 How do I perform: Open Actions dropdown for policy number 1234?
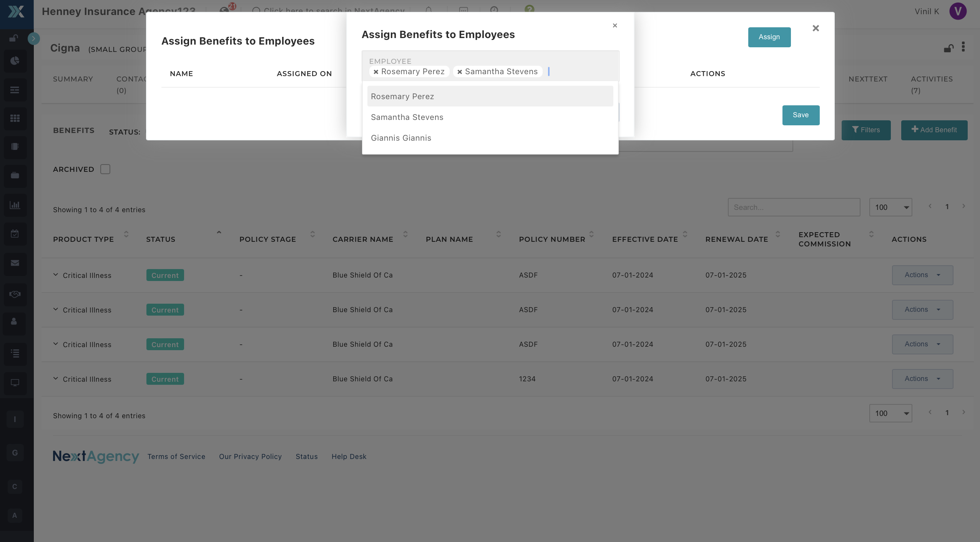coord(923,379)
